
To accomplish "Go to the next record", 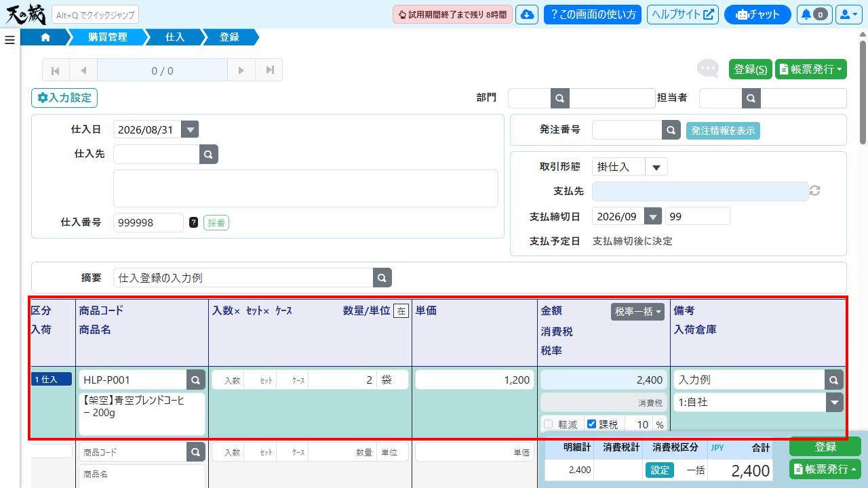I will [241, 70].
